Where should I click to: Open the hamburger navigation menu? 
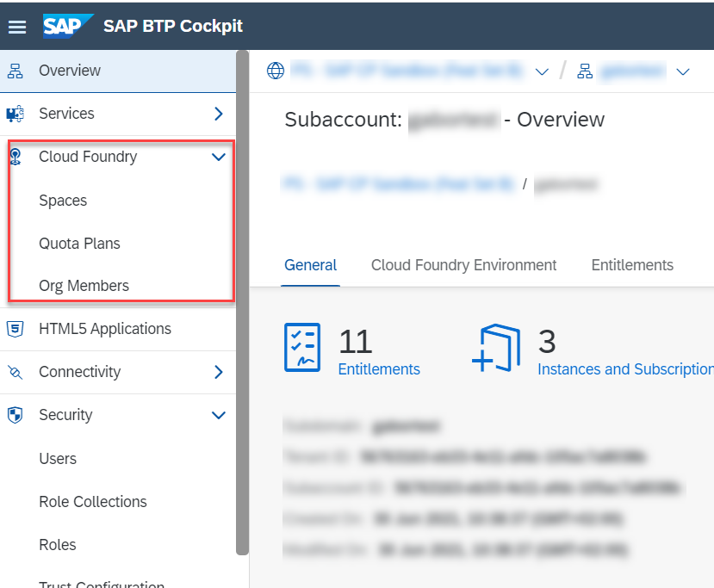pyautogui.click(x=17, y=27)
